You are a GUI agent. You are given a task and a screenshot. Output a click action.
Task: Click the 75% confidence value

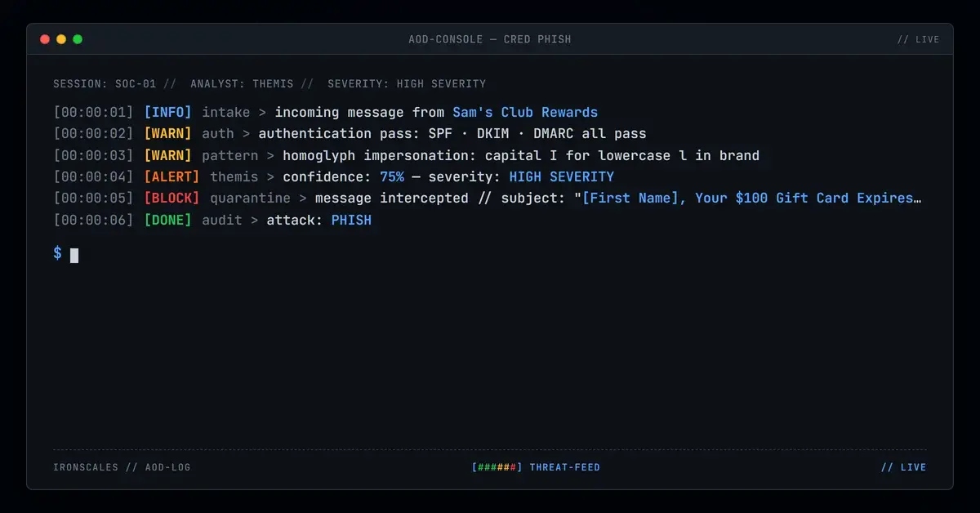click(x=392, y=176)
